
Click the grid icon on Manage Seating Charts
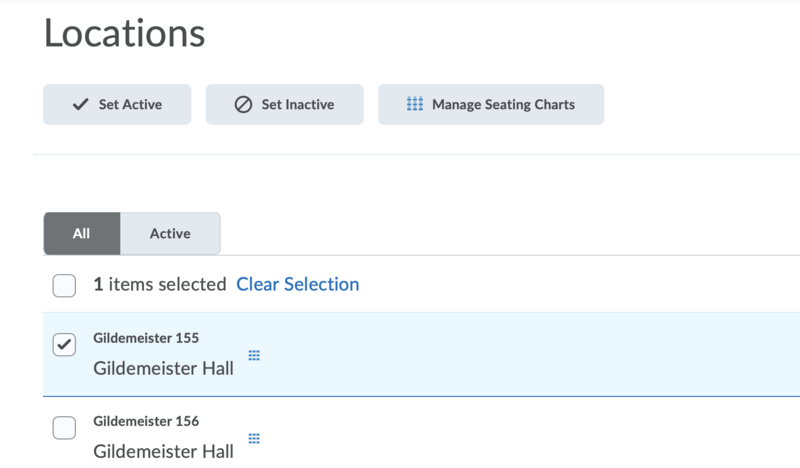415,104
